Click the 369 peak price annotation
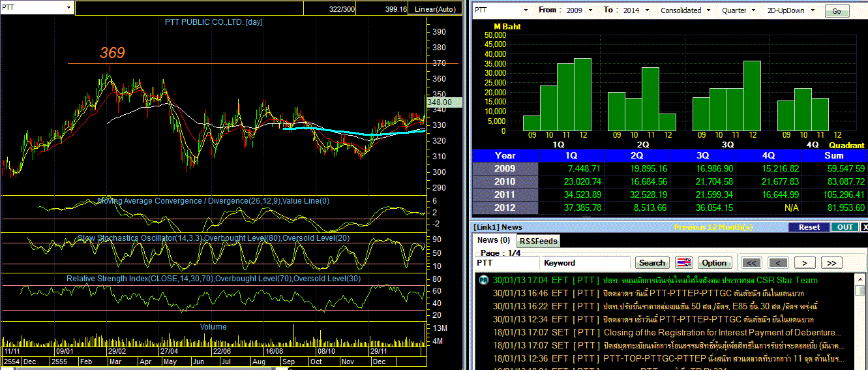This screenshot has height=370, width=868. click(x=112, y=53)
